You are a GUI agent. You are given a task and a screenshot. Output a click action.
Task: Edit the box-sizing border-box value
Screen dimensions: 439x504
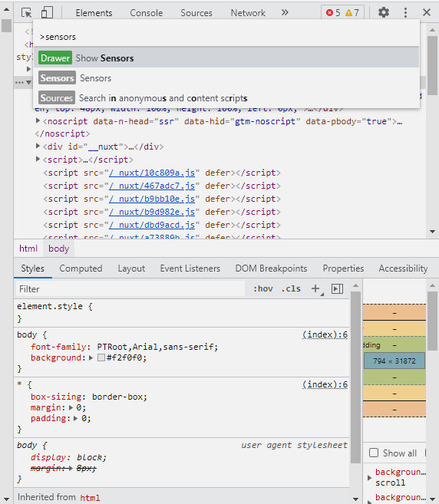118,397
